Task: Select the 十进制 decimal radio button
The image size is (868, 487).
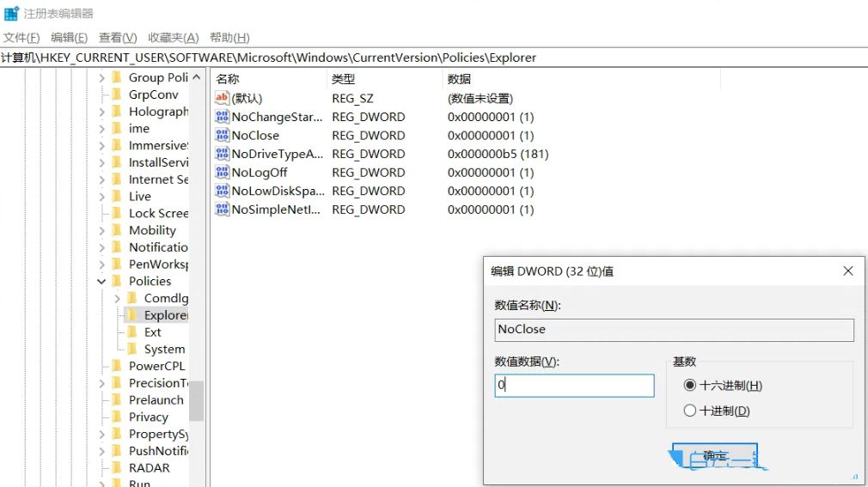Action: [690, 411]
